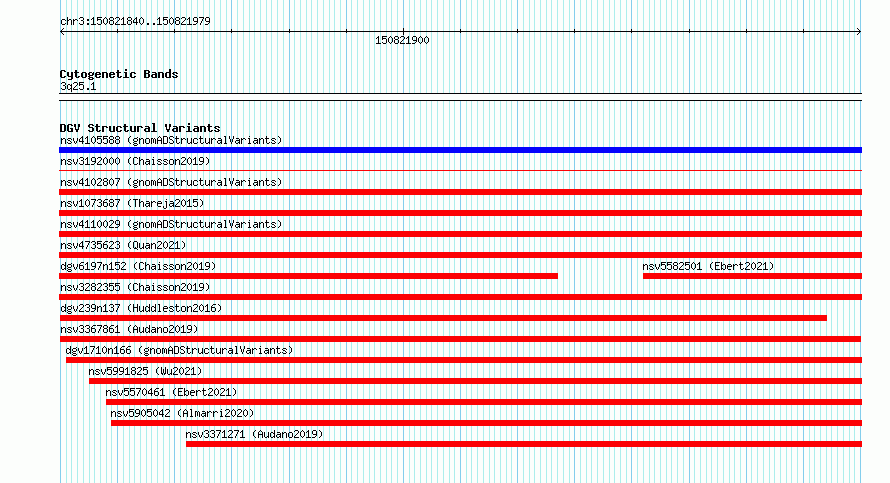Image resolution: width=890 pixels, height=483 pixels.
Task: Click left arrow end of ruler
Action: pos(62,32)
